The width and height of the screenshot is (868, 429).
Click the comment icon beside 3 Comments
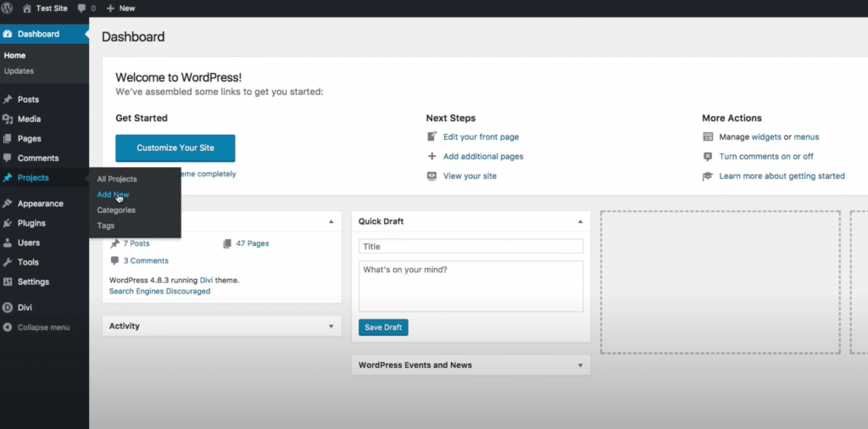click(x=114, y=260)
